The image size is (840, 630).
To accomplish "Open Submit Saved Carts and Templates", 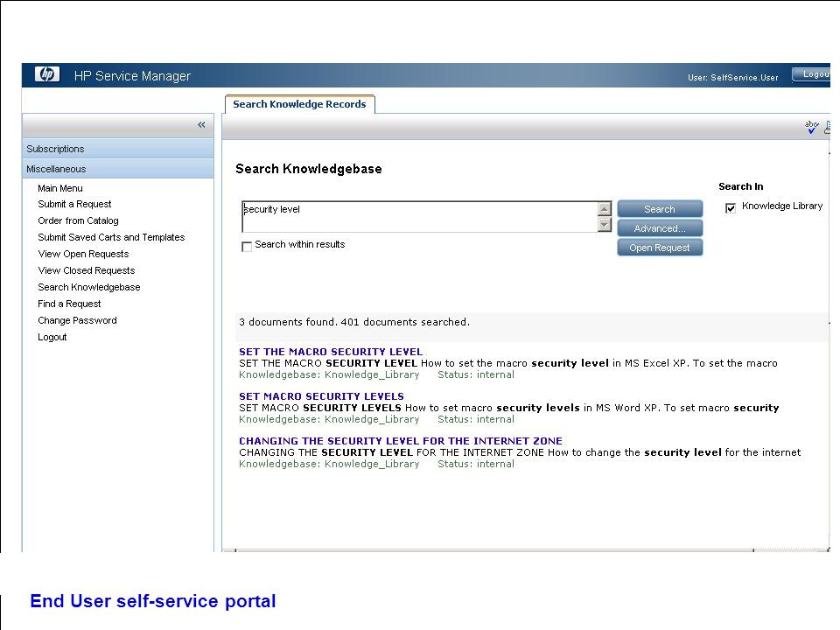I will tap(111, 237).
